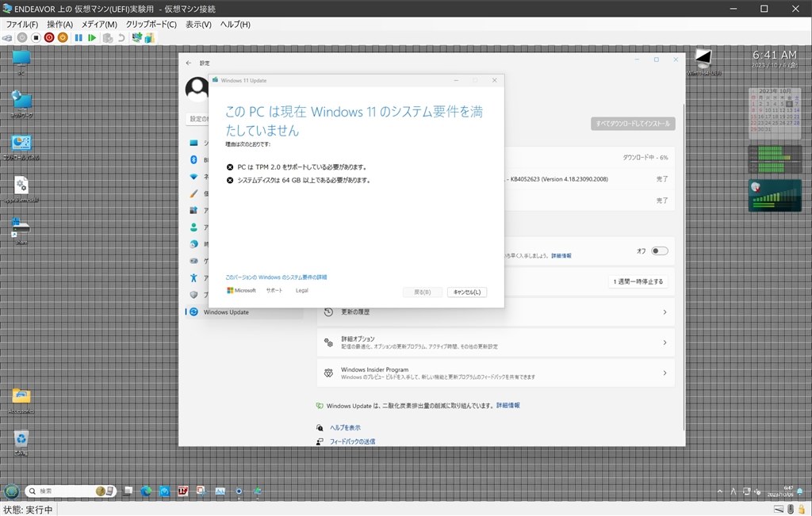
Task: Click the Ctrl+Alt+Del toolbar icon
Action: point(7,38)
